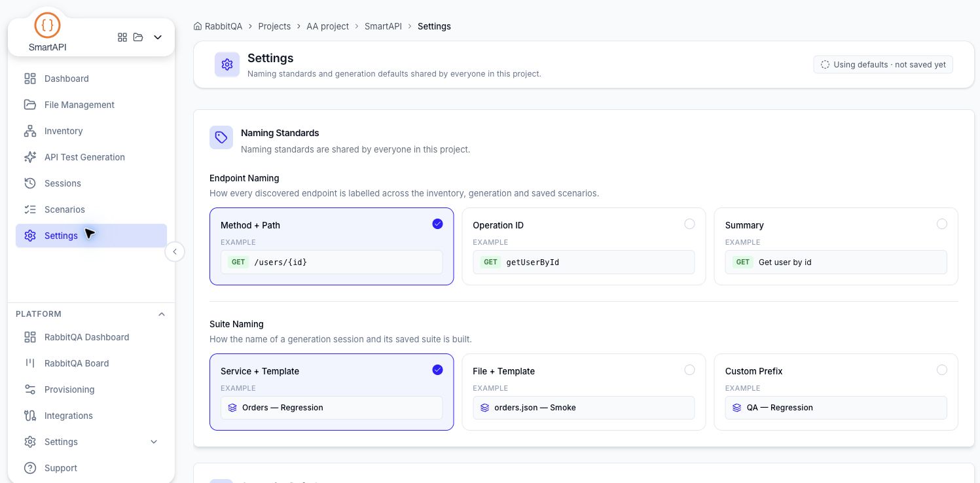Click the Provisioning sliders icon
The width and height of the screenshot is (980, 483).
30,389
